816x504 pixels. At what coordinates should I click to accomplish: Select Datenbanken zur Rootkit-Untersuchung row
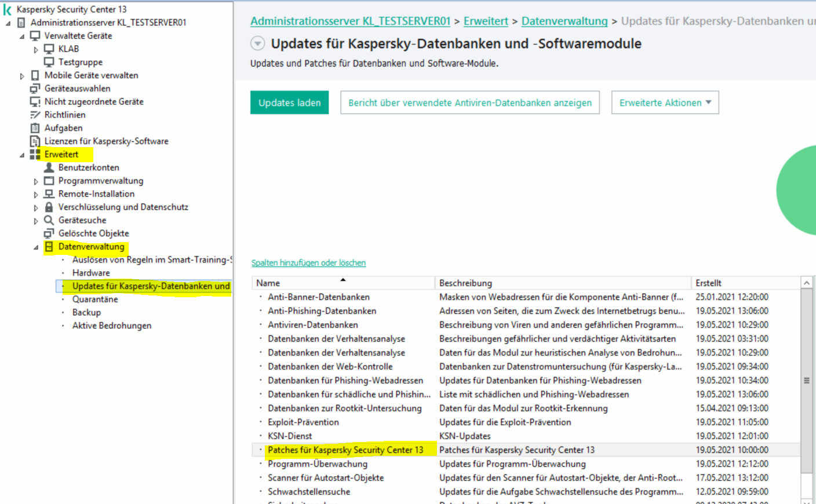[x=526, y=408]
